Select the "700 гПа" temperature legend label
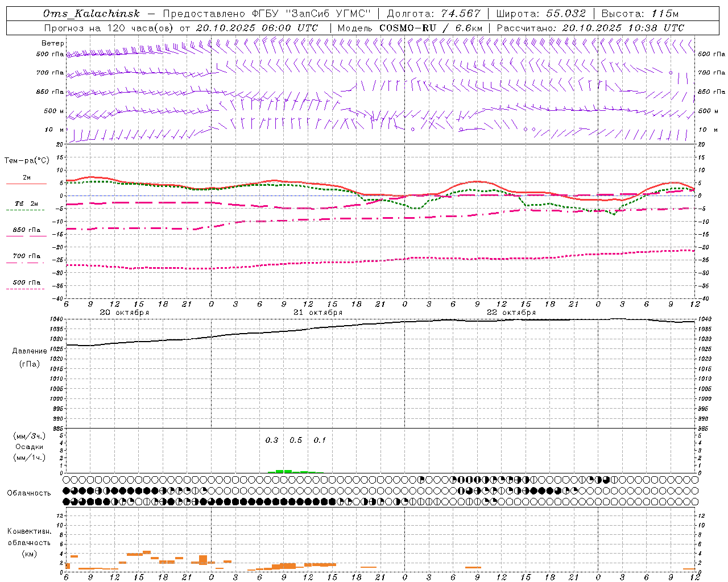Screen dimensions: 728x582 click(x=27, y=256)
